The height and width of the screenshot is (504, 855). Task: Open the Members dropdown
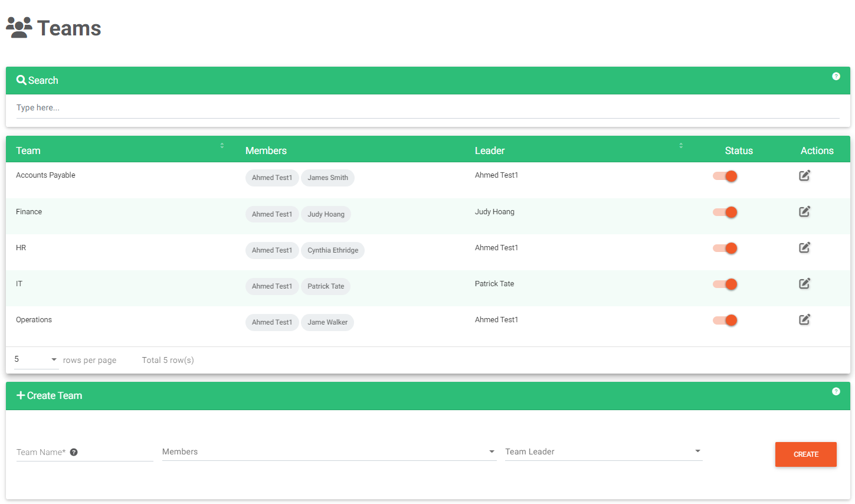pyautogui.click(x=491, y=451)
